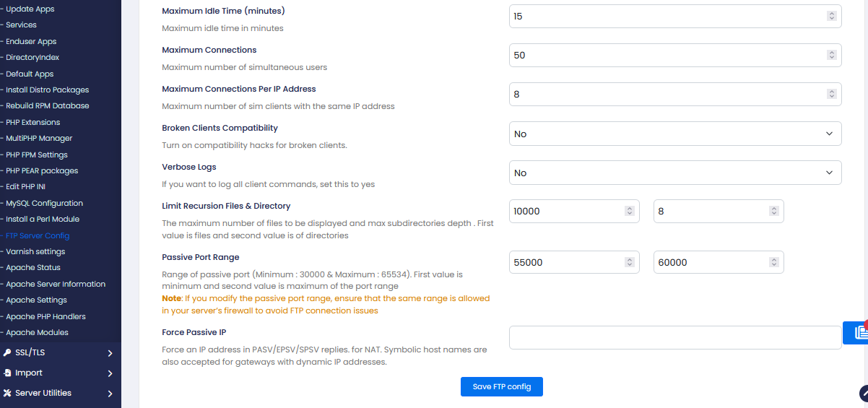Click the Maximum Connections Per IP stepper
Image resolution: width=868 pixels, height=408 pixels.
coord(831,94)
